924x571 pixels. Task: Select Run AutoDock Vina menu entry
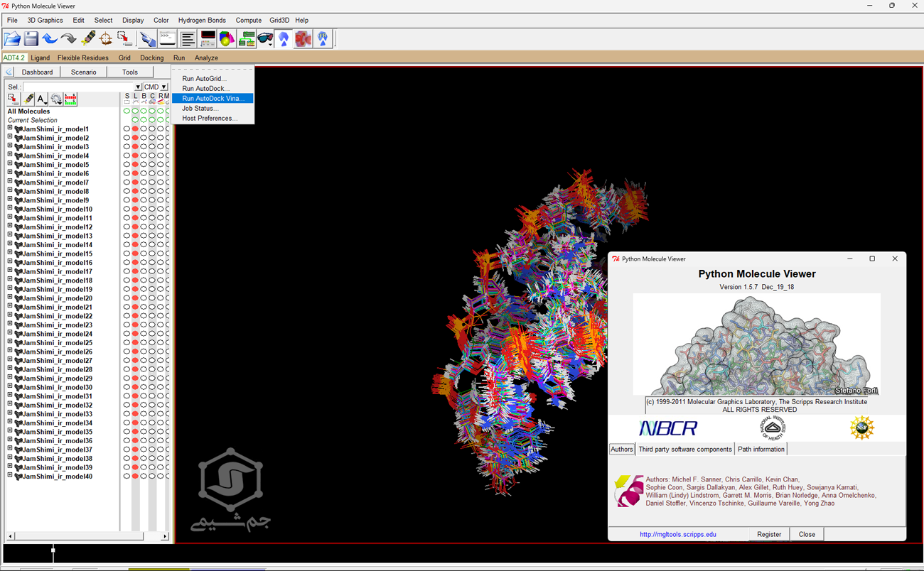point(213,99)
